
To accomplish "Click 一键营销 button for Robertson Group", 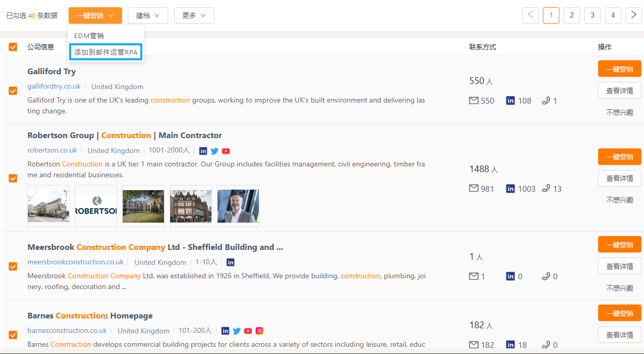I will pyautogui.click(x=620, y=157).
